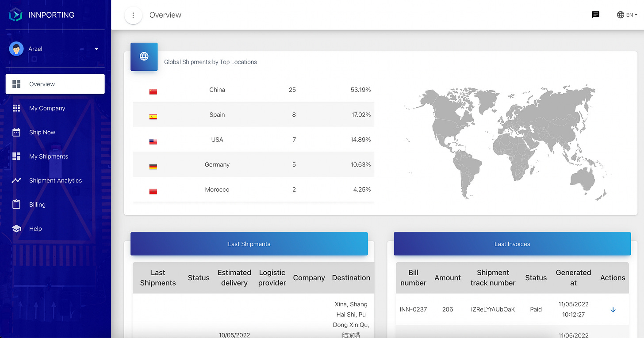Click the Destination column header

coord(351,277)
